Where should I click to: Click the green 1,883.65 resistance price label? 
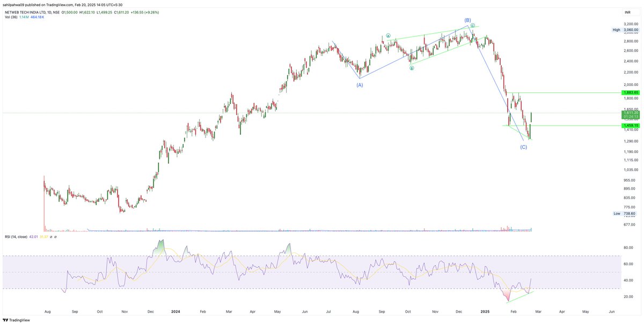pyautogui.click(x=630, y=92)
